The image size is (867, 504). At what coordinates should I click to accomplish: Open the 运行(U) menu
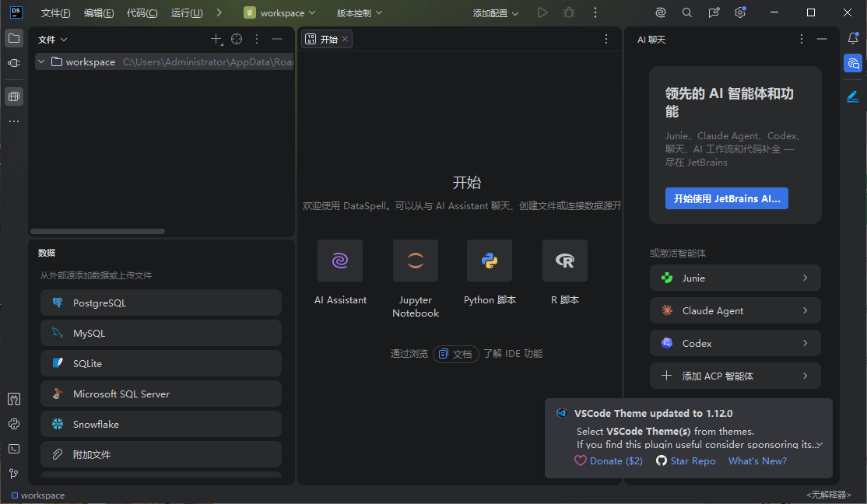187,12
